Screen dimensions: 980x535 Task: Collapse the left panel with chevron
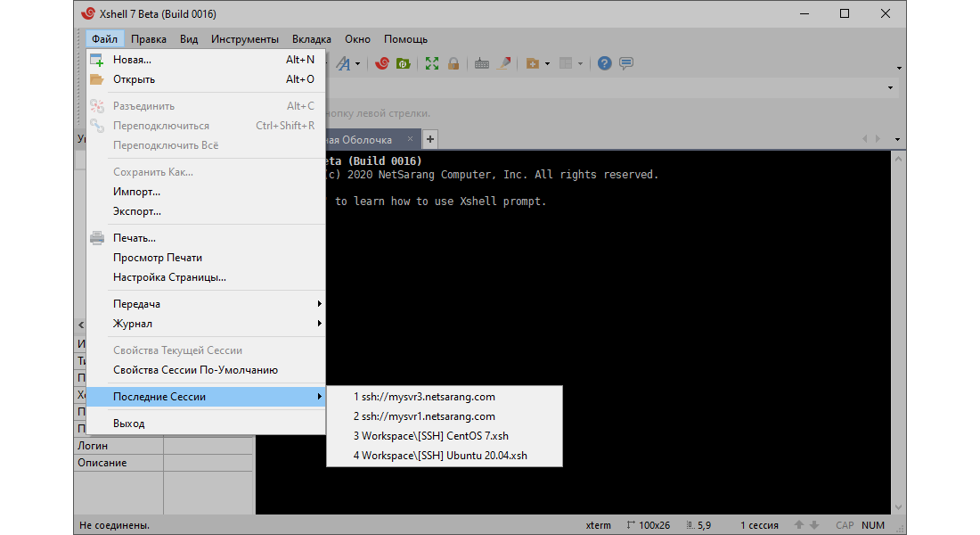tap(81, 325)
